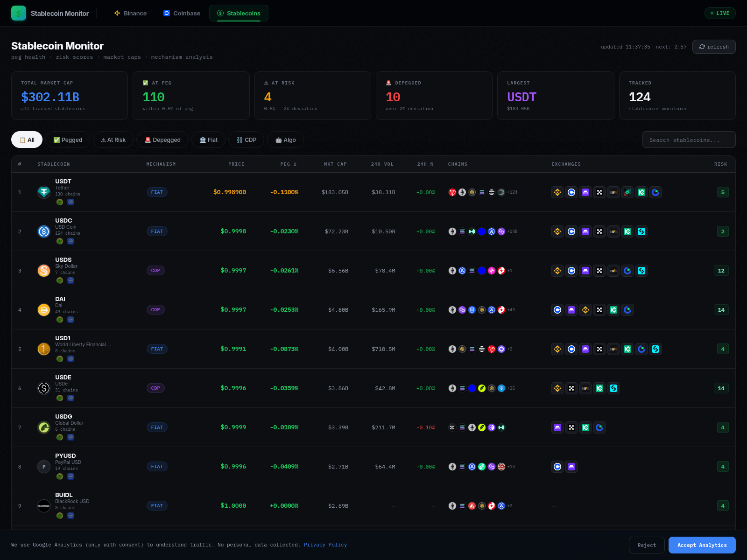This screenshot has height=560, width=747.
Task: Sort by PRICE column header
Action: (x=236, y=164)
